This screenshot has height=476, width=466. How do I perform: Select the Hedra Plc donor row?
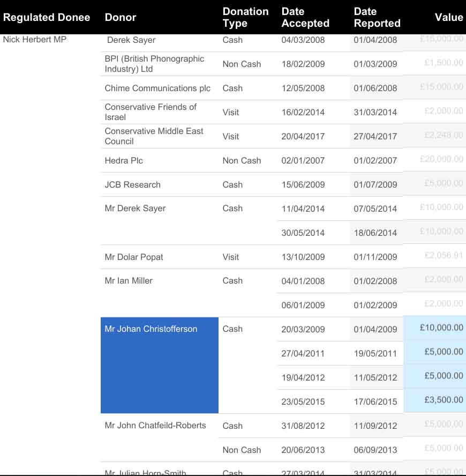[x=283, y=161]
